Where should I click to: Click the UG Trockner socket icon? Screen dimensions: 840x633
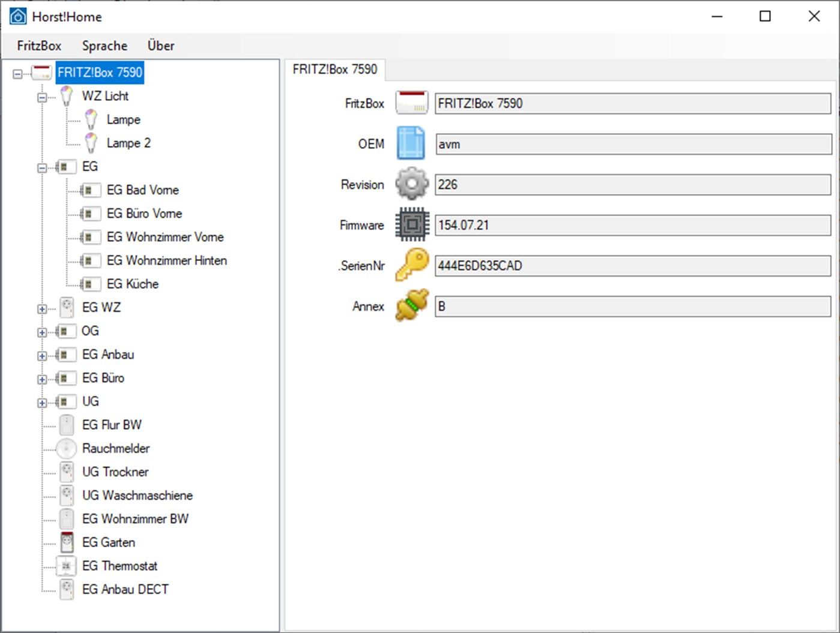pyautogui.click(x=67, y=472)
